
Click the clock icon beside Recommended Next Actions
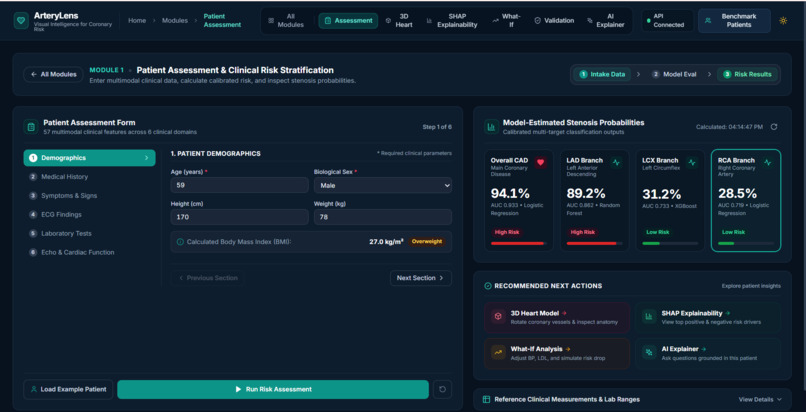tap(488, 286)
